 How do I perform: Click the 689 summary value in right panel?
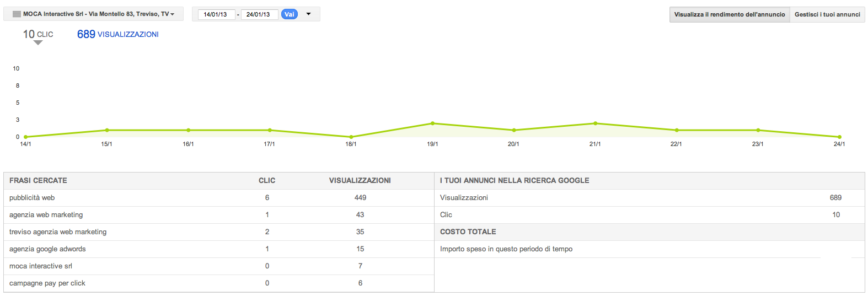click(835, 198)
